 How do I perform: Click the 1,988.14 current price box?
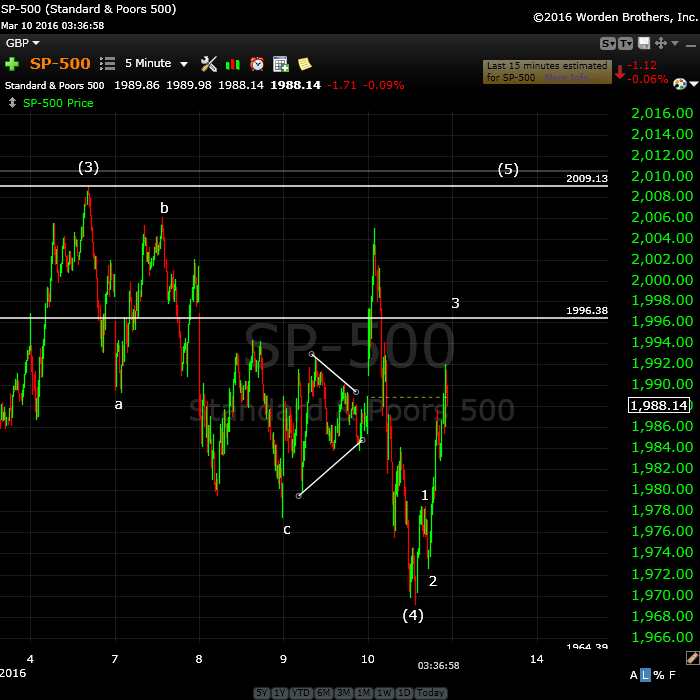659,405
